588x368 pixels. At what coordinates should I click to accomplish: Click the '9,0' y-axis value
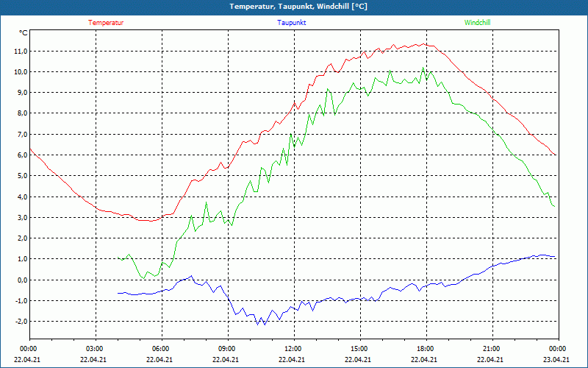(22, 93)
